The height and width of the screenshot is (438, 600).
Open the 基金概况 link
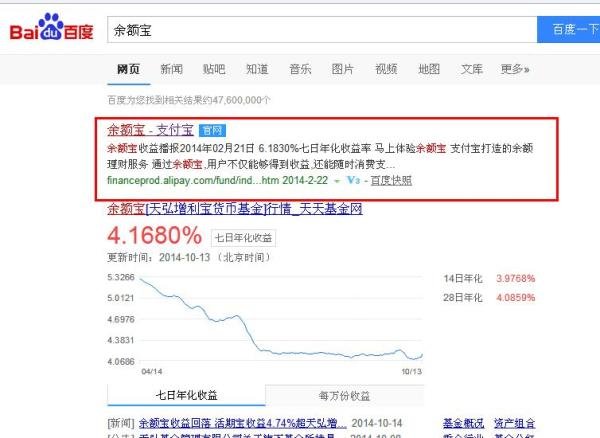tap(463, 423)
